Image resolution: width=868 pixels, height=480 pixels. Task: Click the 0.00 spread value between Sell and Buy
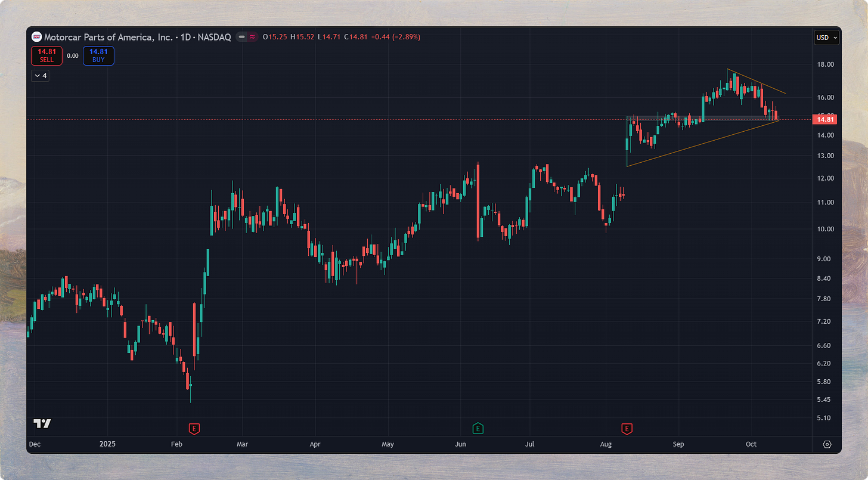[72, 56]
